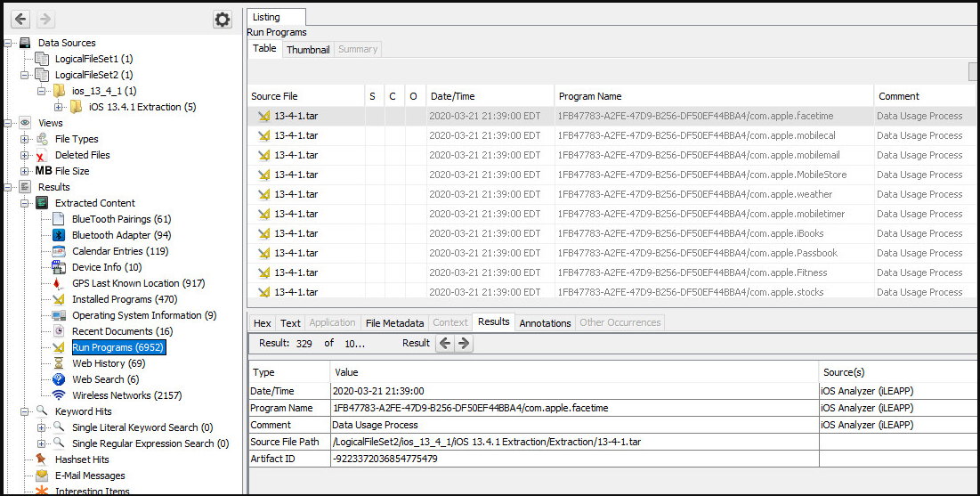Image resolution: width=980 pixels, height=496 pixels.
Task: Click the settings gear icon
Action: (x=223, y=19)
